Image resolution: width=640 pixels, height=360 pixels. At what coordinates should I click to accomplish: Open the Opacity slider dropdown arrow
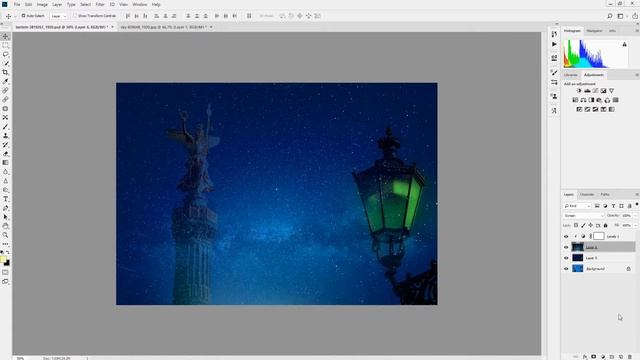tap(636, 216)
